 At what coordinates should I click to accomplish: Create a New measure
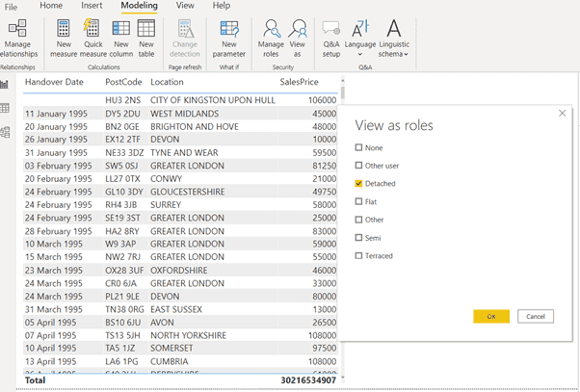64,39
